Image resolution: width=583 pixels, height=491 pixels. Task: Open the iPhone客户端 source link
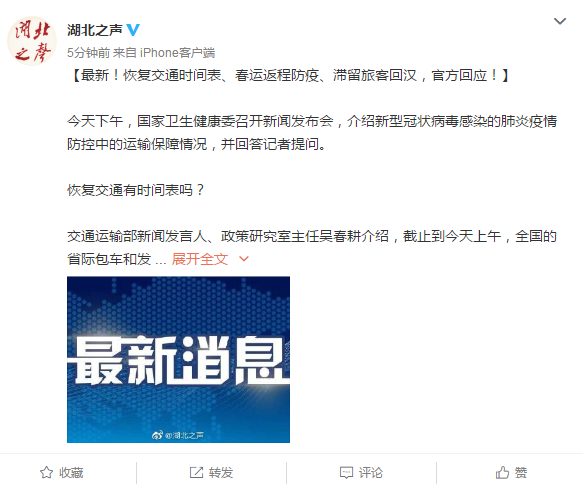[177, 53]
